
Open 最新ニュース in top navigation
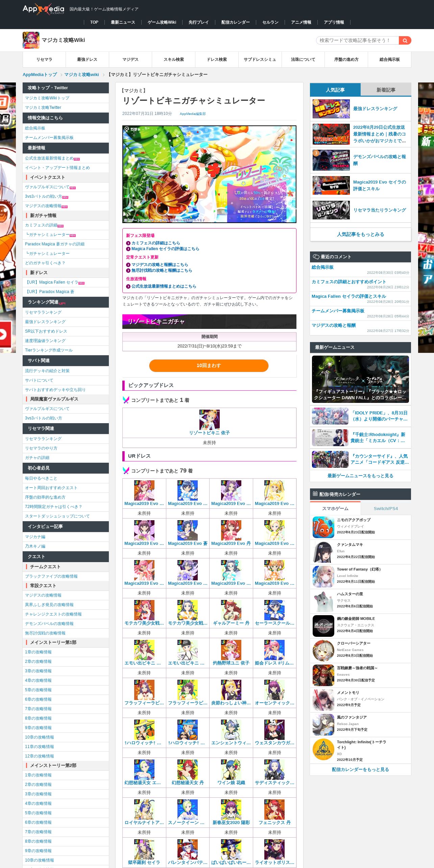pyautogui.click(x=123, y=22)
